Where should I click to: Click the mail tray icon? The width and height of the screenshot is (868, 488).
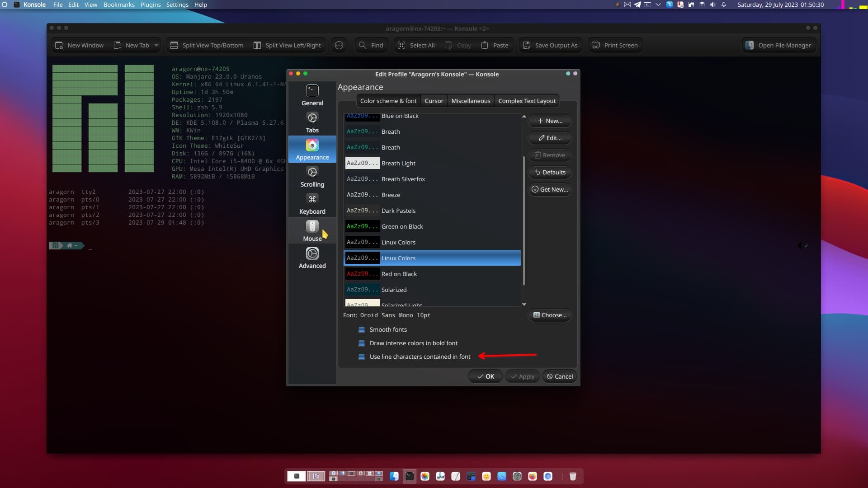(x=627, y=5)
